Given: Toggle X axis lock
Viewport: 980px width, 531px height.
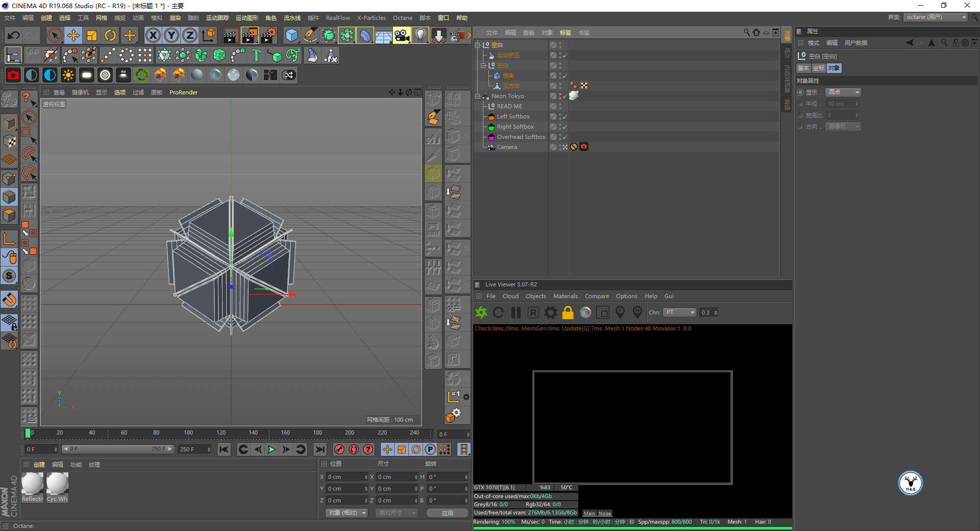Looking at the screenshot, I should point(153,35).
